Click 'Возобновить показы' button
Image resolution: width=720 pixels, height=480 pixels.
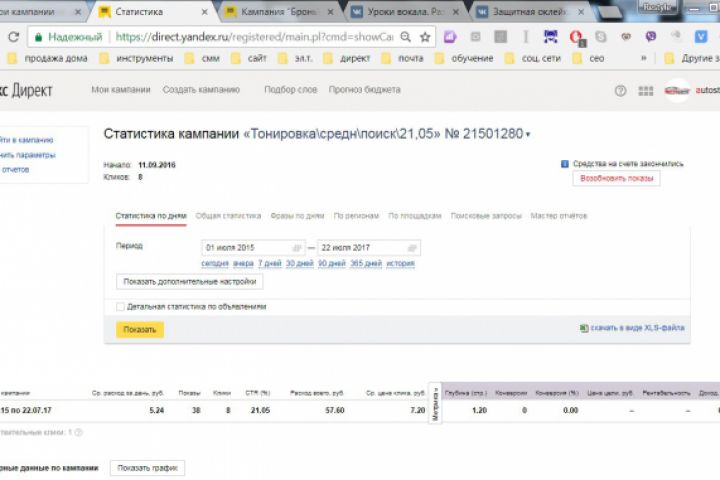tap(617, 178)
